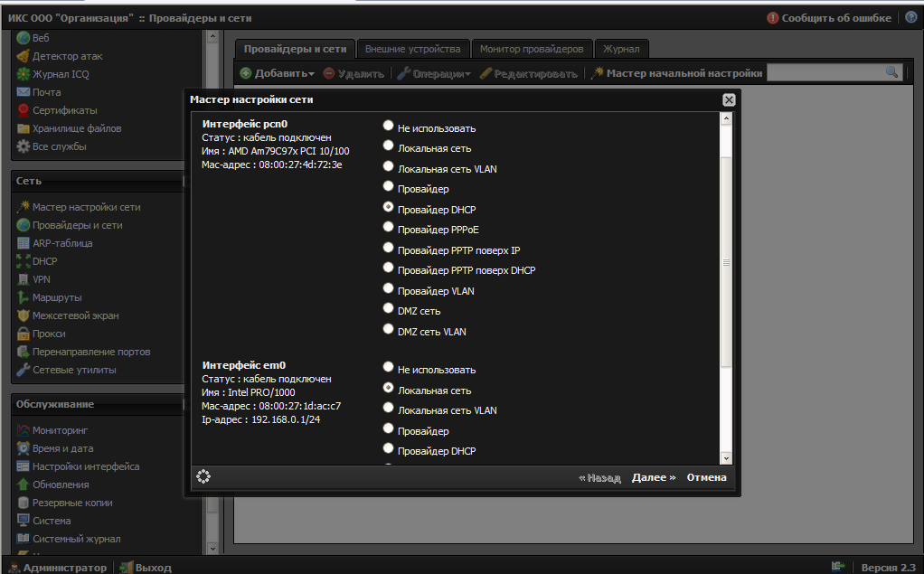Open Настройки интерфейса icon

coord(23,466)
